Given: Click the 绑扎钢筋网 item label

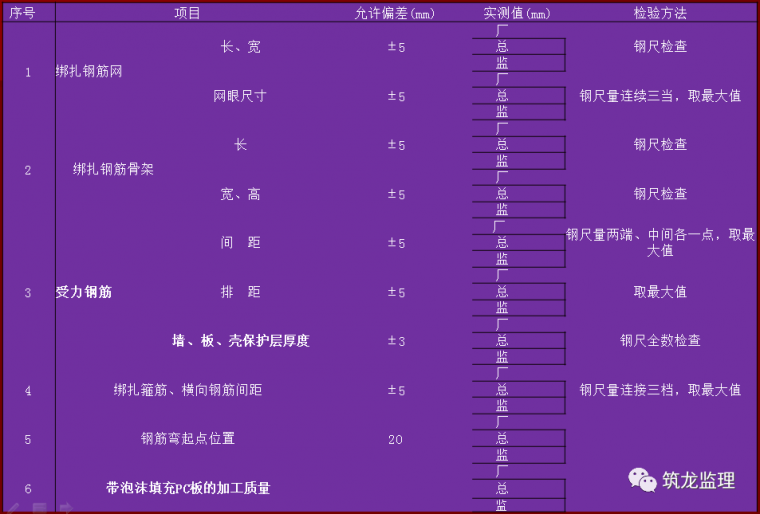Looking at the screenshot, I should click(x=89, y=72).
